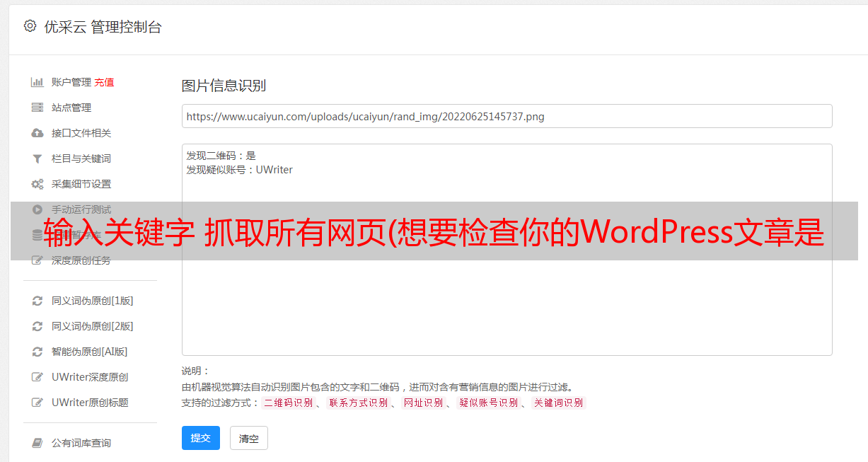Screen dimensions: 868x462
Task: Go to UWriter原创标题 page
Action: pyautogui.click(x=90, y=403)
